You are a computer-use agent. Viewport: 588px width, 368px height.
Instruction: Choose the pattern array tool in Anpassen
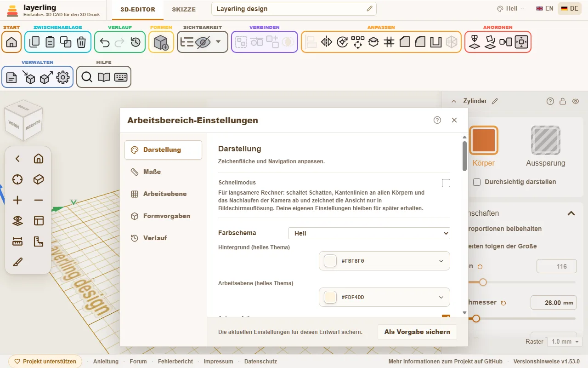[x=358, y=42]
